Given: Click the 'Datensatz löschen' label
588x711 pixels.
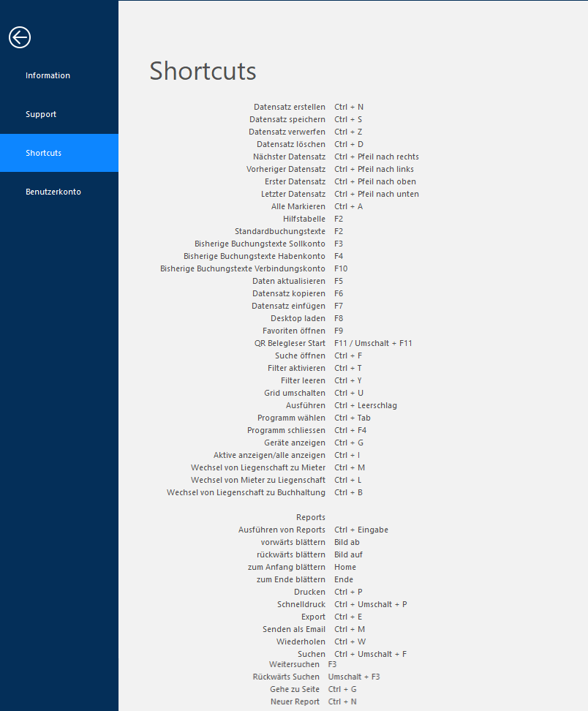Looking at the screenshot, I should tap(290, 144).
